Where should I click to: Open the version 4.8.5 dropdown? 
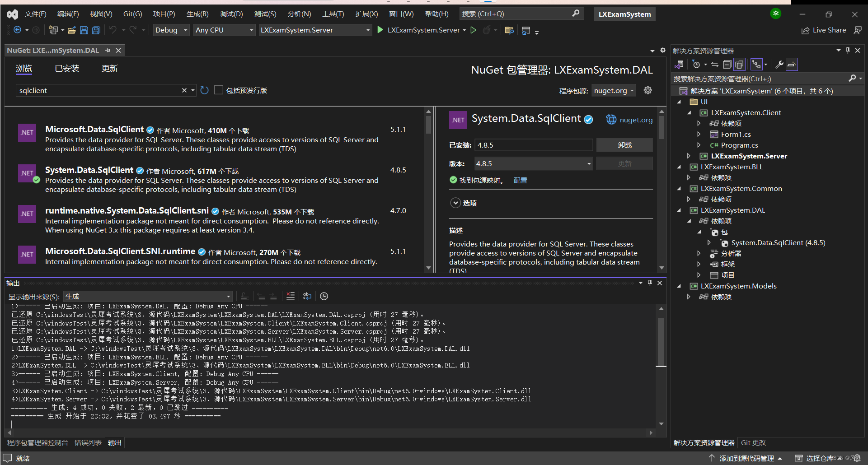click(x=533, y=163)
